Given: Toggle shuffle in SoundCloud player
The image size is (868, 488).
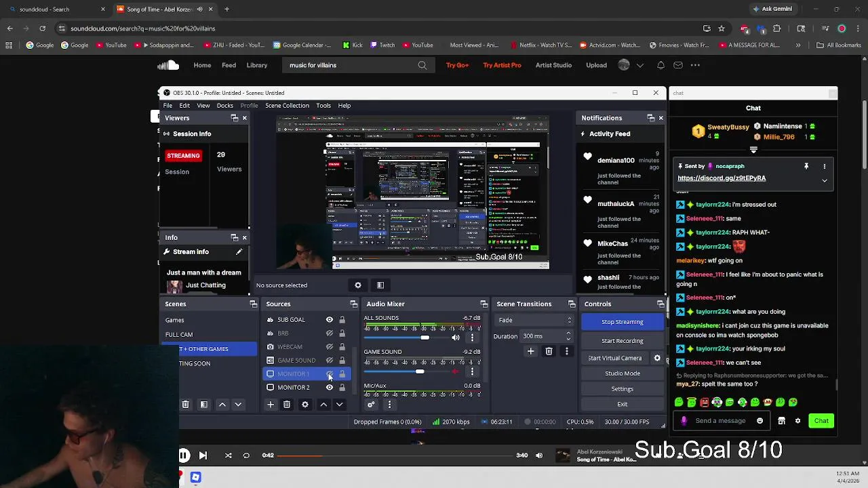Looking at the screenshot, I should [229, 455].
